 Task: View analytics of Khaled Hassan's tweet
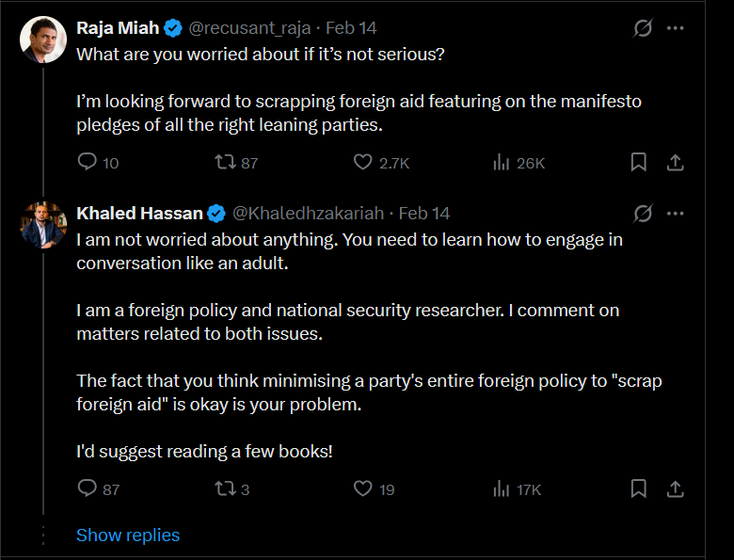coord(501,488)
